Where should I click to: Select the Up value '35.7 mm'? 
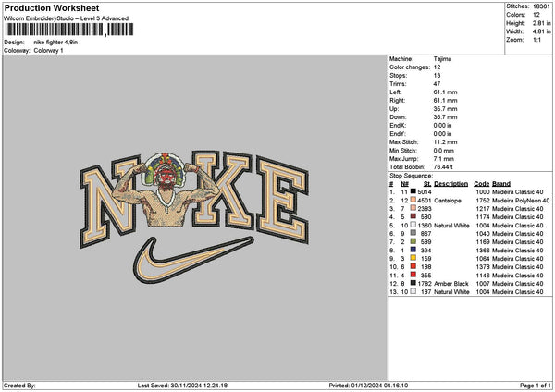[445, 108]
